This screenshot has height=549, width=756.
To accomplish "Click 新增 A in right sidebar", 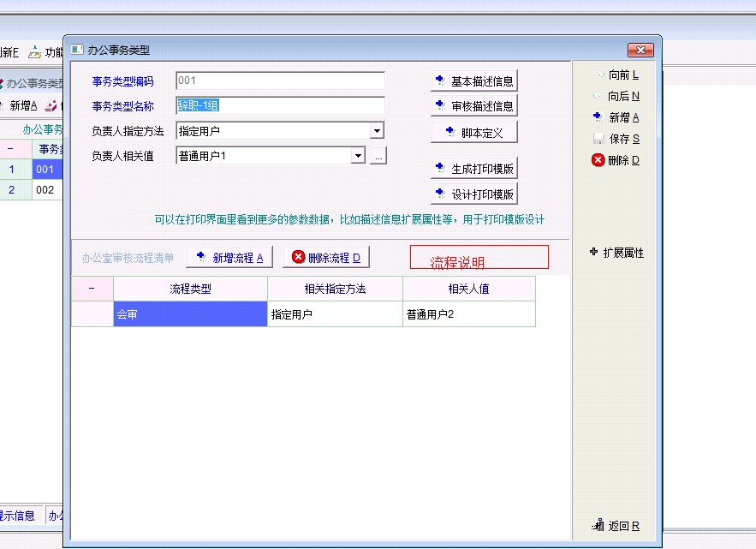I will click(x=598, y=117).
